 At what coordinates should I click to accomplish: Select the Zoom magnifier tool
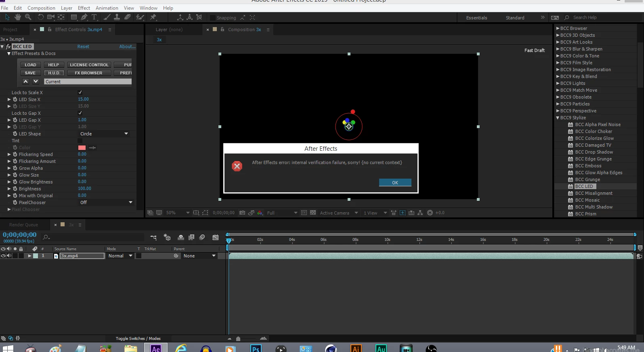[28, 17]
